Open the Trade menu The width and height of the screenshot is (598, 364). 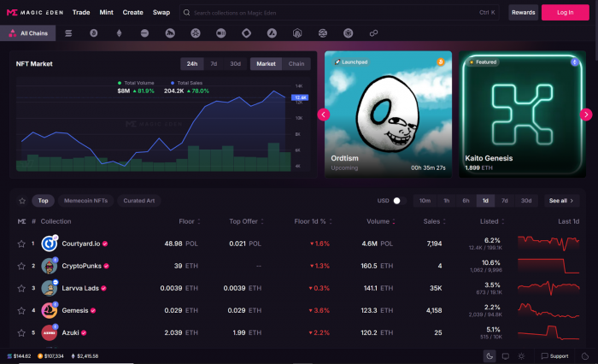(81, 13)
